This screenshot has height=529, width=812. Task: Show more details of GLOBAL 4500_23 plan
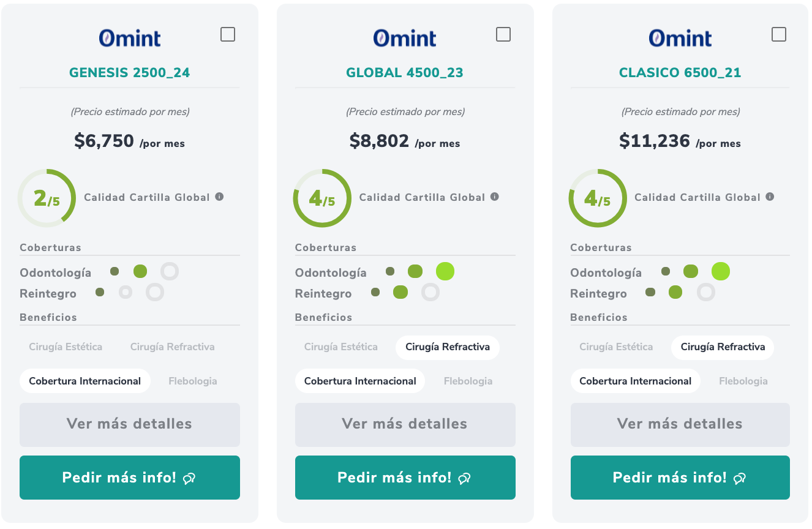pos(405,424)
